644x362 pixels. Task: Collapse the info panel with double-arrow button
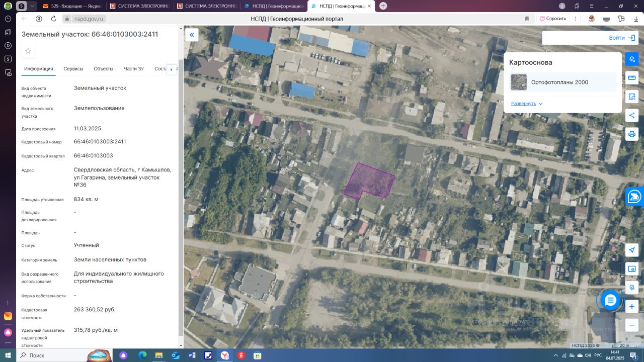[192, 35]
